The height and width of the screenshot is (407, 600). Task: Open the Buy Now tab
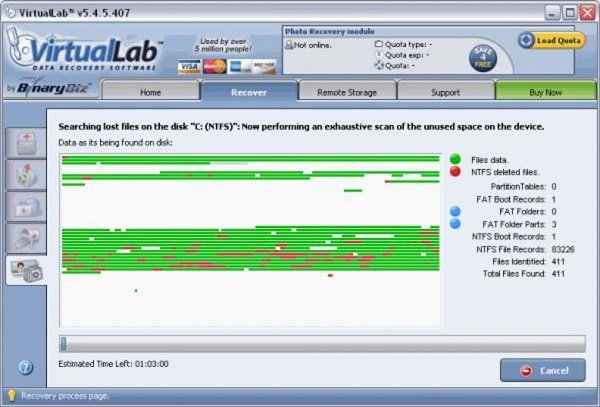[x=546, y=92]
